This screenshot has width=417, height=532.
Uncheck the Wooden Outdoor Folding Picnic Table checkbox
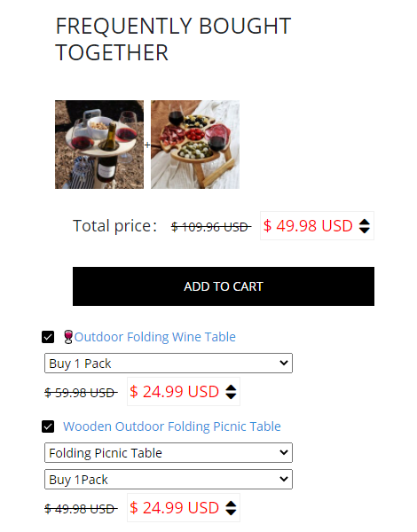point(48,426)
